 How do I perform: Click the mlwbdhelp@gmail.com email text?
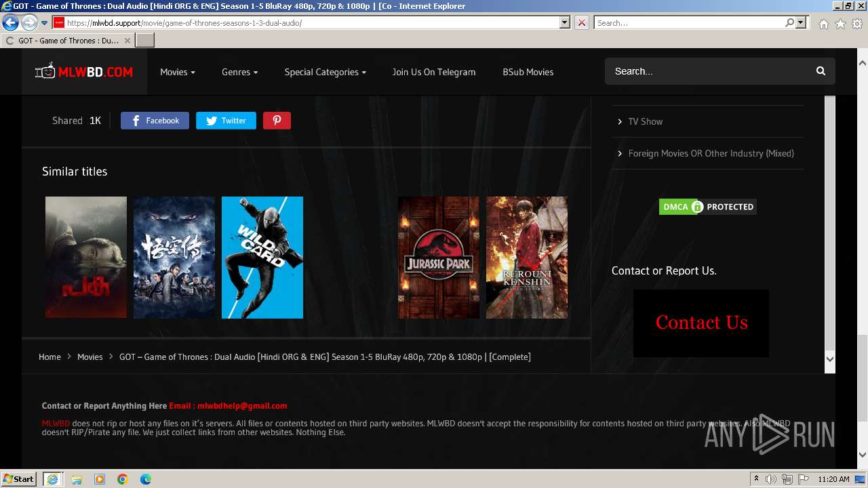pos(242,406)
